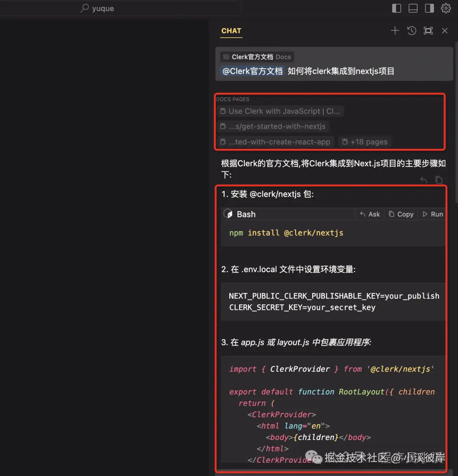
Task: Click the '3. 在 app.js 或 layout.js' step text
Action: pos(296,342)
